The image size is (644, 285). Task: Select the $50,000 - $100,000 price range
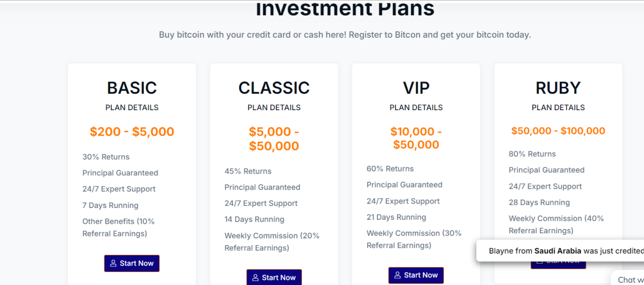[x=558, y=131]
